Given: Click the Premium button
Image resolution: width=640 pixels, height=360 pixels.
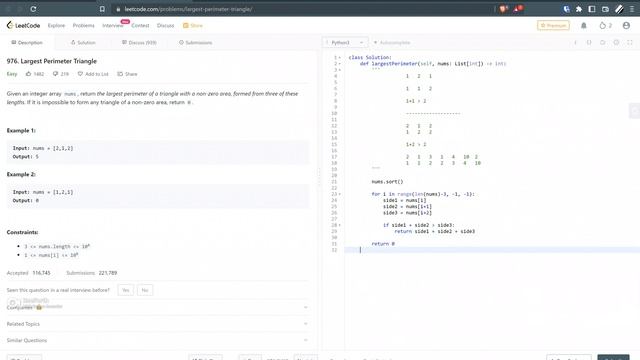Looking at the screenshot, I should [x=553, y=25].
